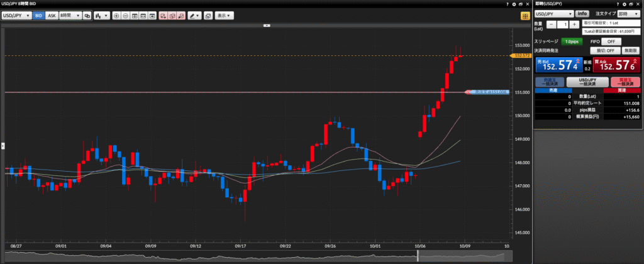
Task: Click the zoom in (+) chart icon
Action: click(116, 15)
